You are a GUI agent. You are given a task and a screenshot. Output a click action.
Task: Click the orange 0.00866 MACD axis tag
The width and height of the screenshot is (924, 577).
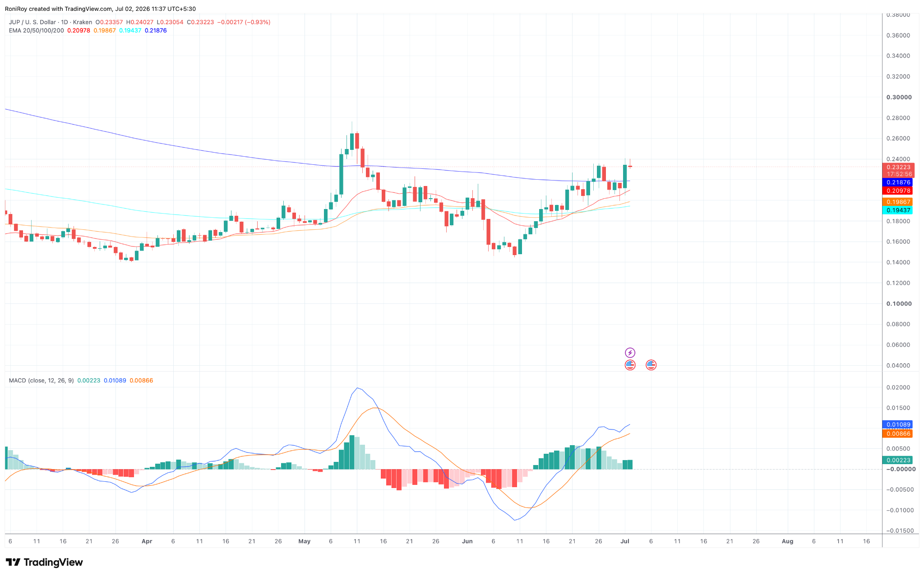pos(898,434)
